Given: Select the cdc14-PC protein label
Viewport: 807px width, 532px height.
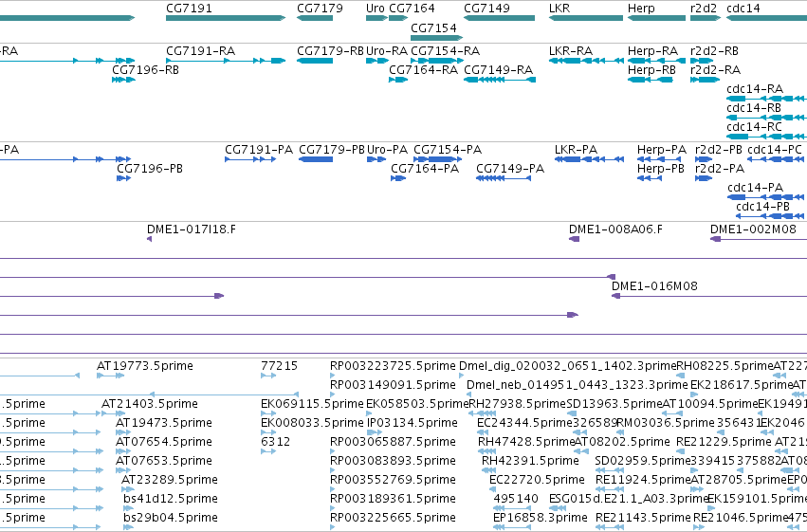Looking at the screenshot, I should 775,150.
